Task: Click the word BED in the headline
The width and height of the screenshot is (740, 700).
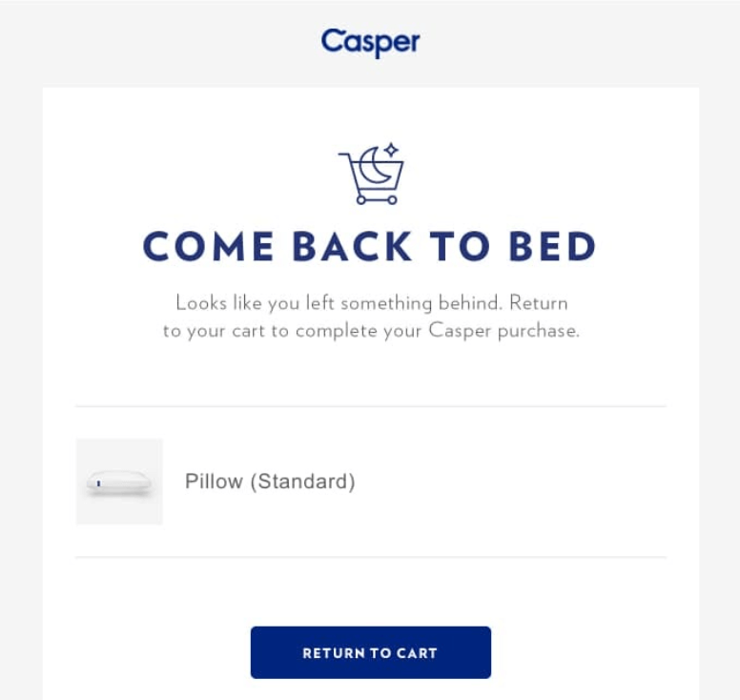Action: 553,246
